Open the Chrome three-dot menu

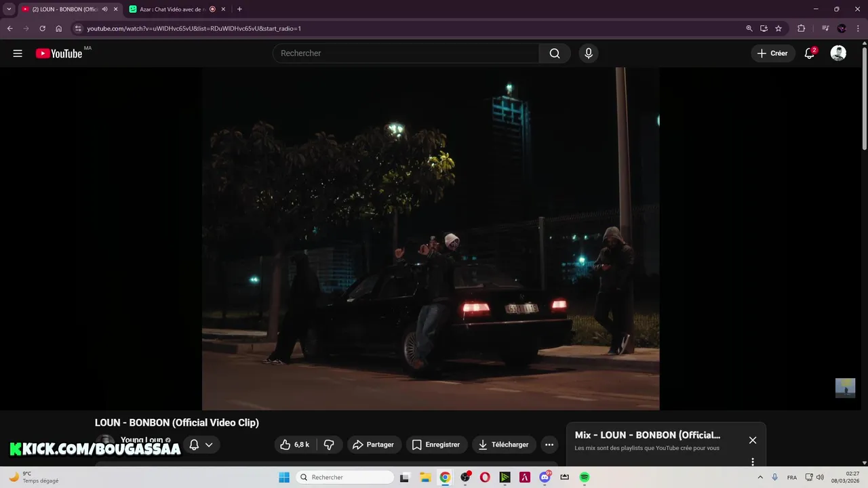coord(859,28)
